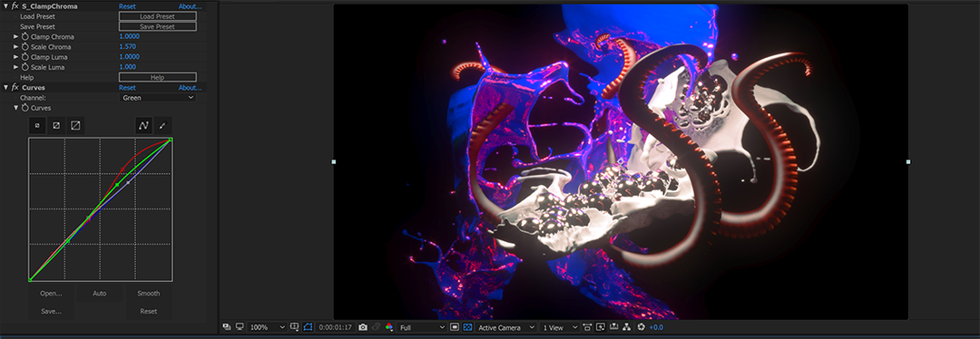The image size is (980, 339).
Task: Click the always preview this view icon
Action: click(227, 326)
